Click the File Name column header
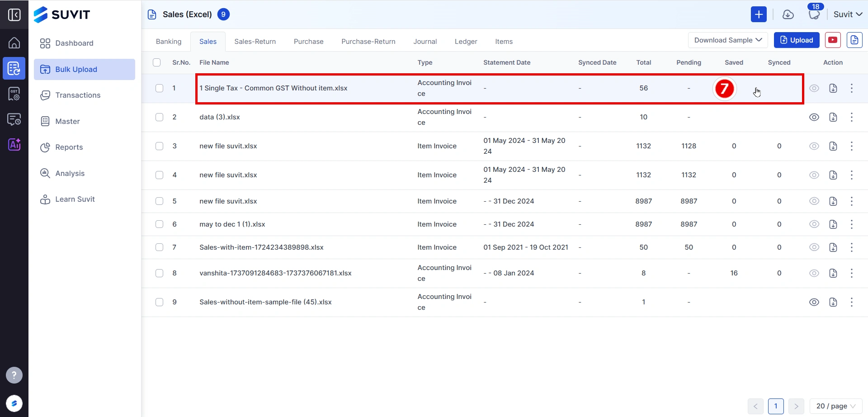The image size is (868, 417). click(214, 62)
